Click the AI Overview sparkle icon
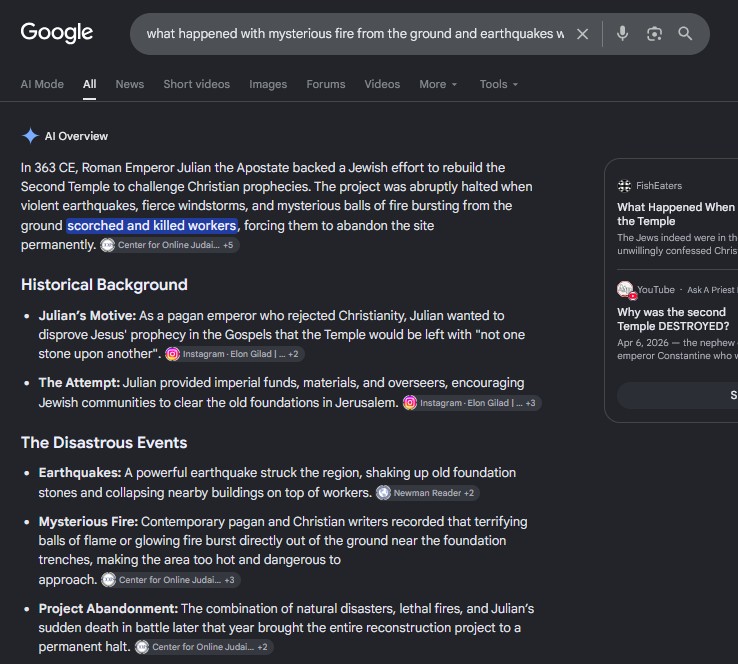738x664 pixels. (x=30, y=136)
